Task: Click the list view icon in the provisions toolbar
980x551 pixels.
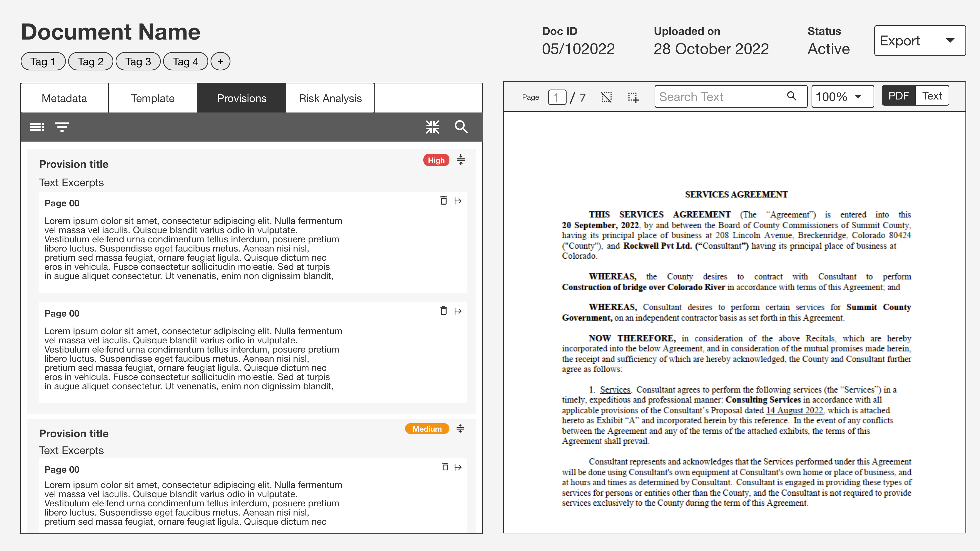Action: pos(37,127)
